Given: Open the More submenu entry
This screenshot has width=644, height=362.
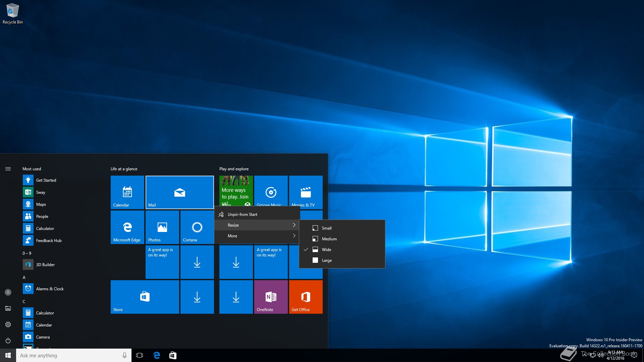Looking at the screenshot, I should coord(257,236).
